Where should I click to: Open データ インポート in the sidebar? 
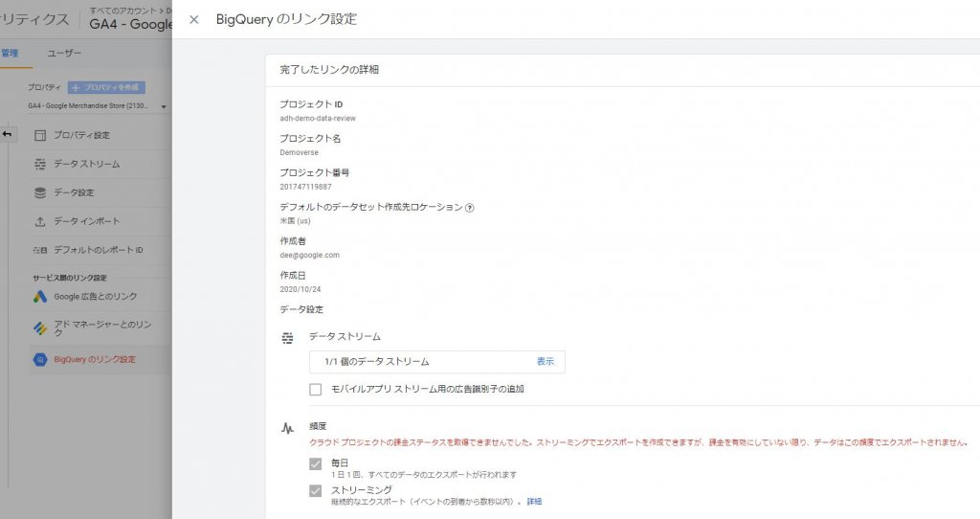tap(86, 221)
